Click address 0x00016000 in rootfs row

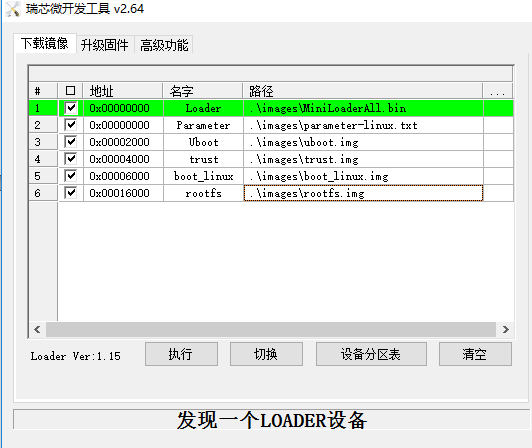pos(124,193)
